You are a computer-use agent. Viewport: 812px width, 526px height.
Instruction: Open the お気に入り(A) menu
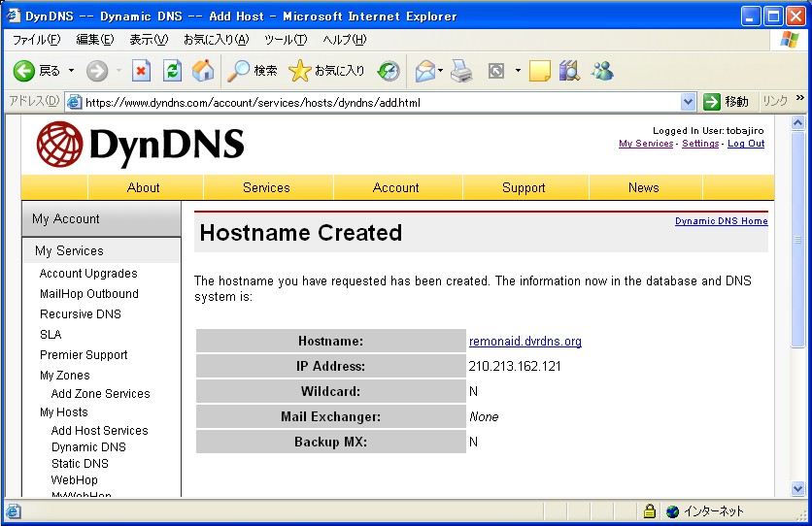pos(217,40)
